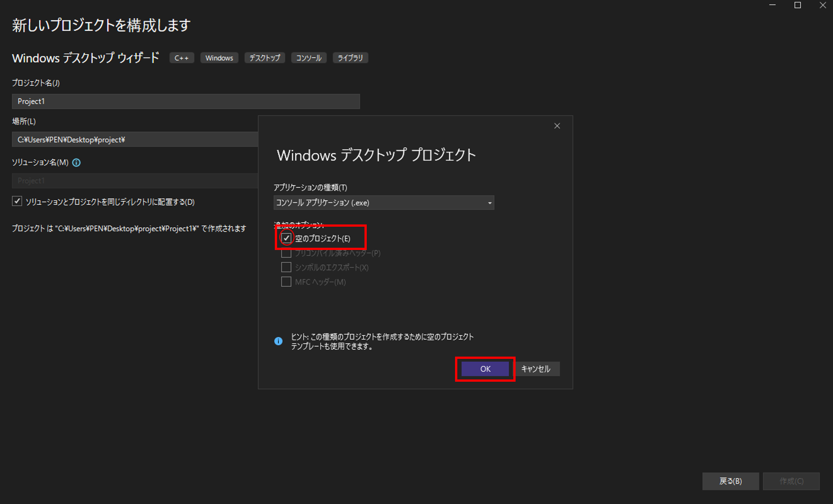Click the info icon beside ソリューション名

pos(76,163)
